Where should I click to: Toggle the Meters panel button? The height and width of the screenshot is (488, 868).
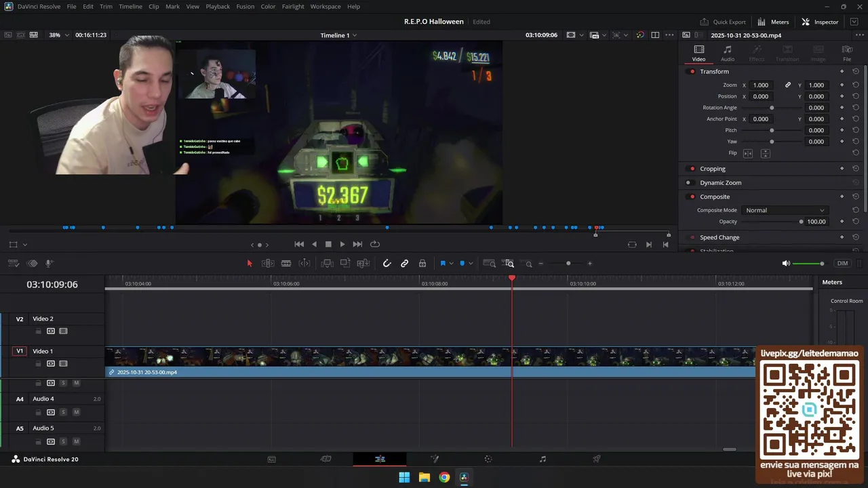(773, 22)
